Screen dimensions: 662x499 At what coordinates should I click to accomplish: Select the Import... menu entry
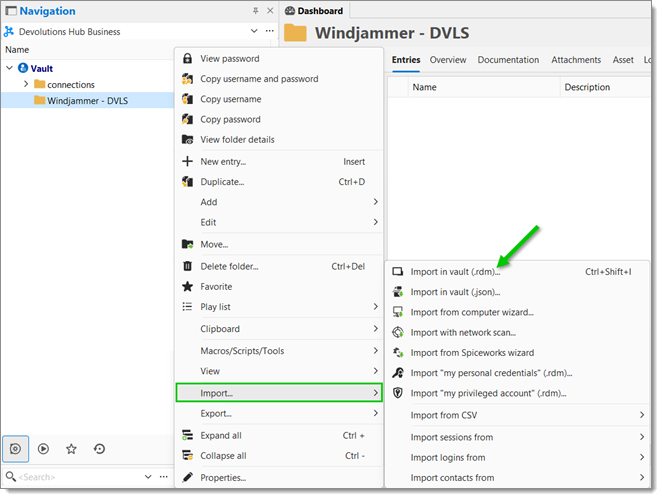[279, 393]
